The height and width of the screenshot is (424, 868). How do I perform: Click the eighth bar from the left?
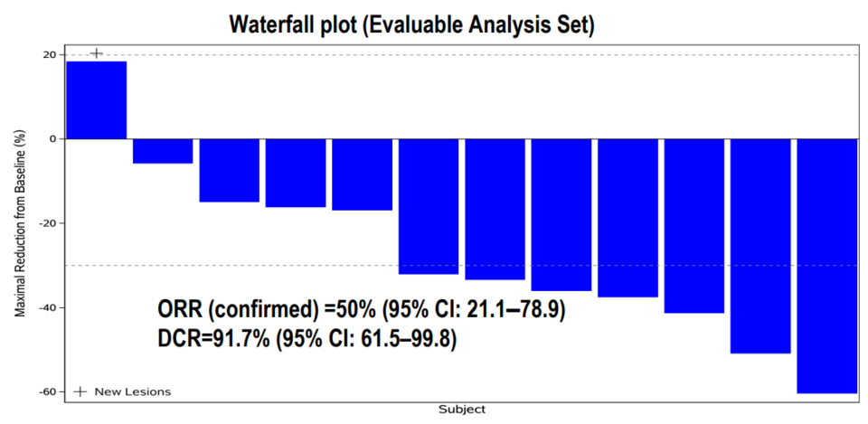point(561,214)
